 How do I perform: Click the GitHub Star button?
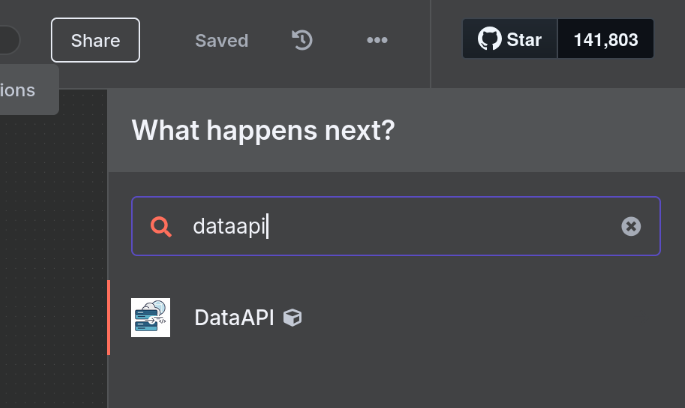(510, 40)
